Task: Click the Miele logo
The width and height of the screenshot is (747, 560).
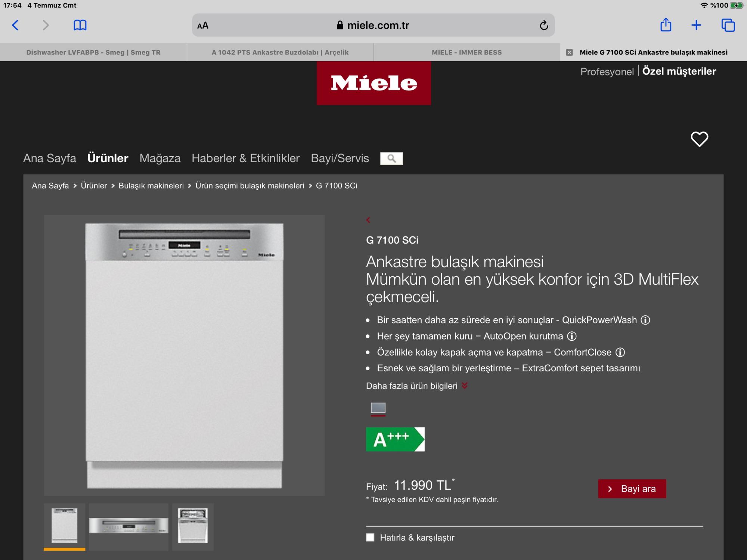Action: [373, 83]
